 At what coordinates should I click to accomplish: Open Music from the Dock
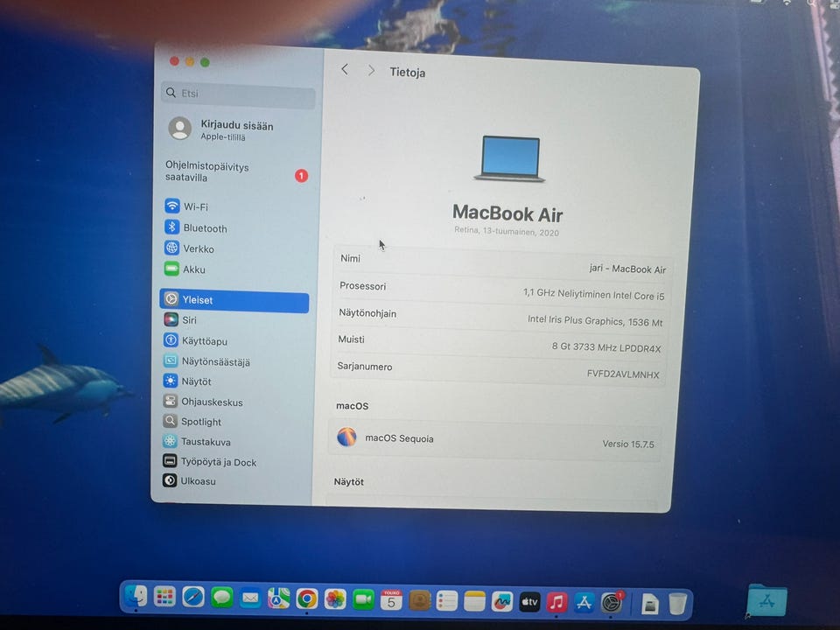557,603
